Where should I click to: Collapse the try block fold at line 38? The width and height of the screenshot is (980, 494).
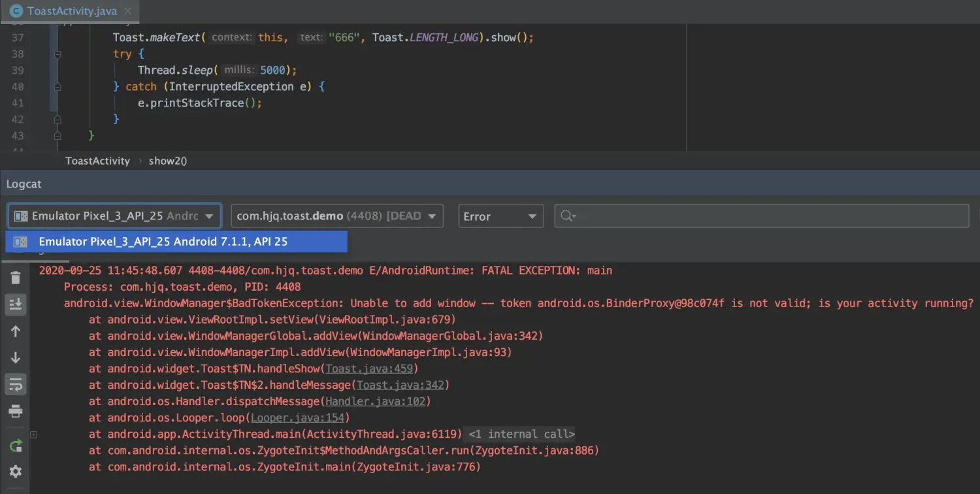(57, 54)
